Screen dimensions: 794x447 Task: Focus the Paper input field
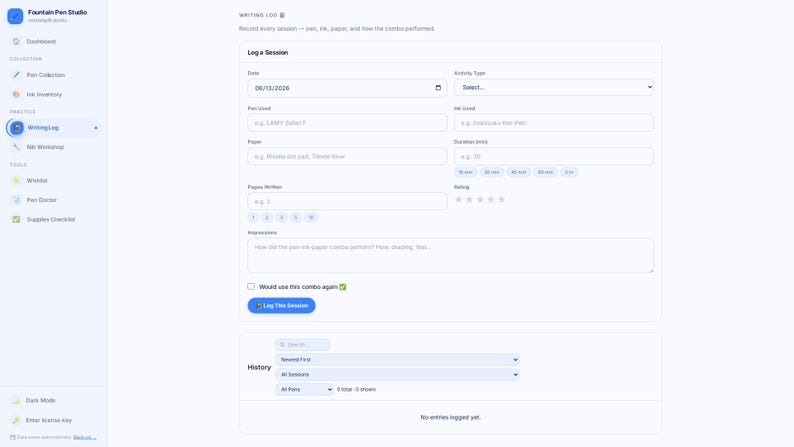point(347,156)
